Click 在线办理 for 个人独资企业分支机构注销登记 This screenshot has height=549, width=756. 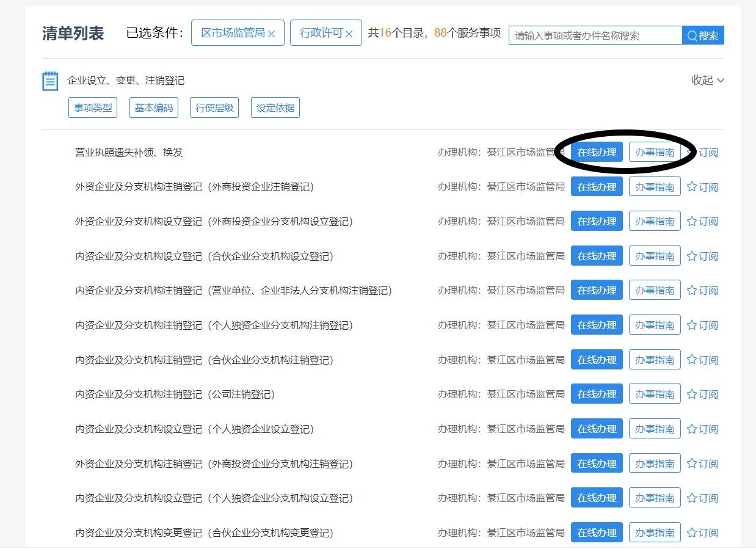(x=597, y=325)
